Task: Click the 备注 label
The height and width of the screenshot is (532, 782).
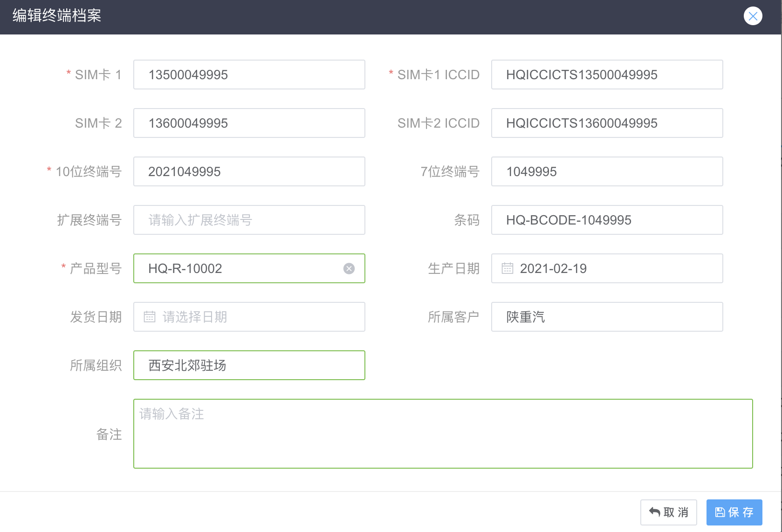Action: 109,434
